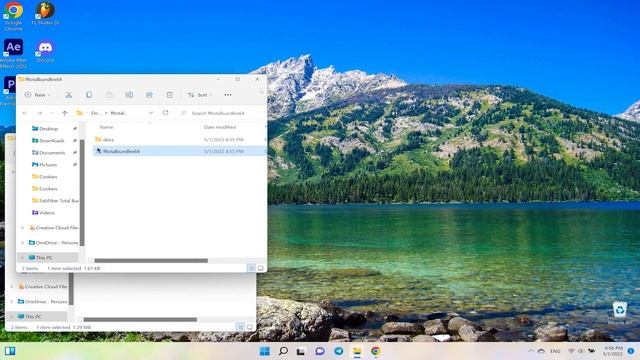The image size is (640, 360).
Task: Select Downloads in the navigation pane
Action: [52, 140]
